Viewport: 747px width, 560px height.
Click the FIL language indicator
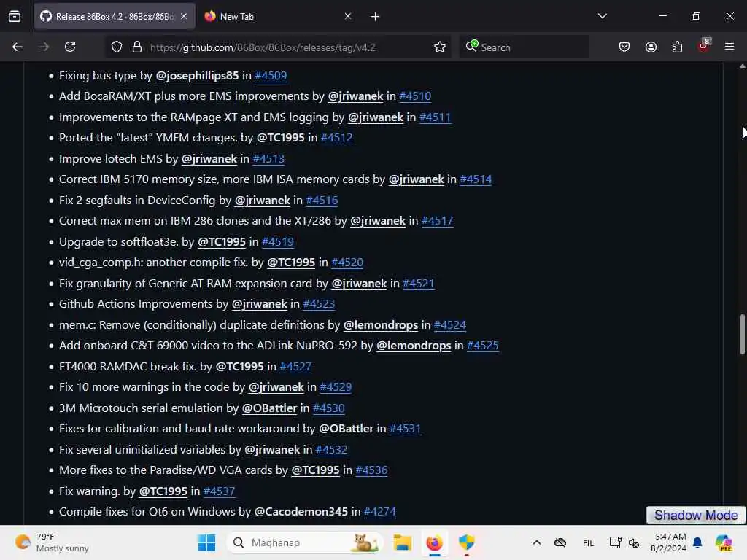(x=589, y=543)
